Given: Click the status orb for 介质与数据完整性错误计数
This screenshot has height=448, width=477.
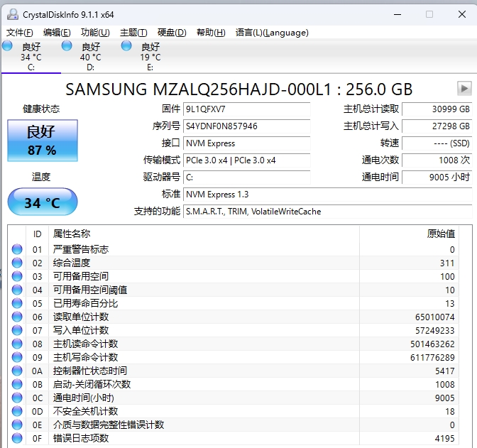Looking at the screenshot, I should point(17,425).
